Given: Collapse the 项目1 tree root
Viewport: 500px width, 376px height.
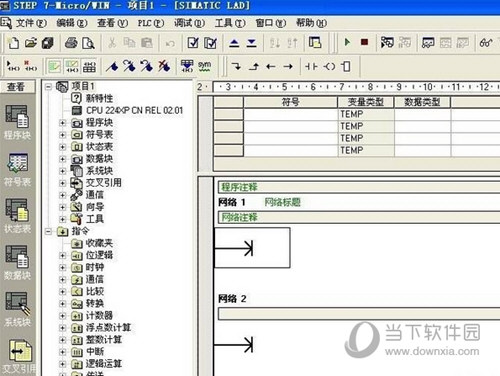Looking at the screenshot, I should pos(48,87).
